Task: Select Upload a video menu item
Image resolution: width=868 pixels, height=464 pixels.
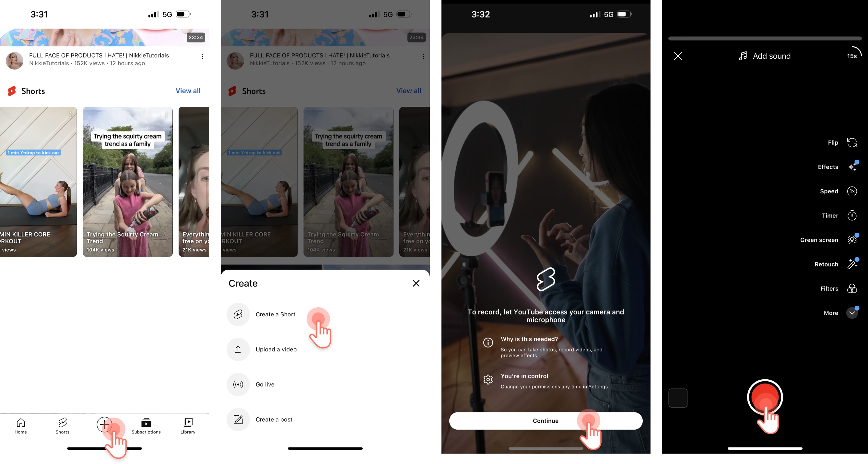Action: click(276, 349)
